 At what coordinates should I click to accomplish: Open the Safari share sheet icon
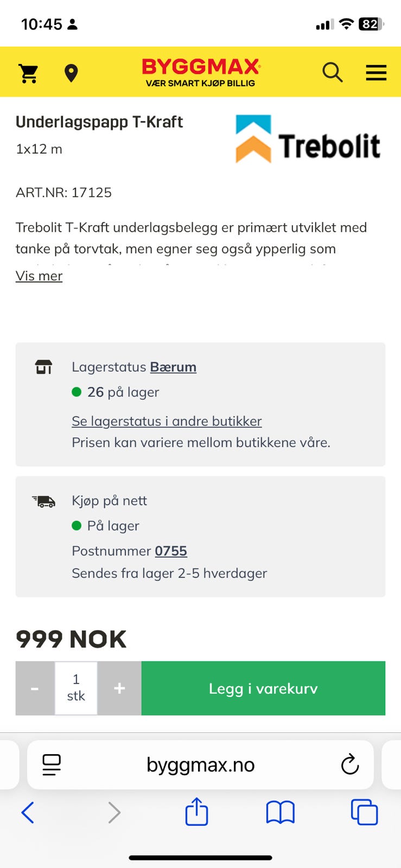pos(196,812)
